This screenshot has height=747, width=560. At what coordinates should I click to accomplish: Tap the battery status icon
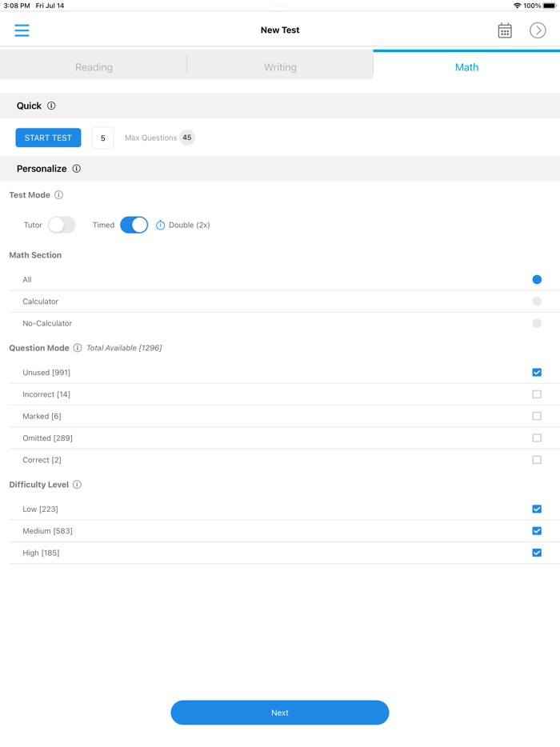pos(550,6)
